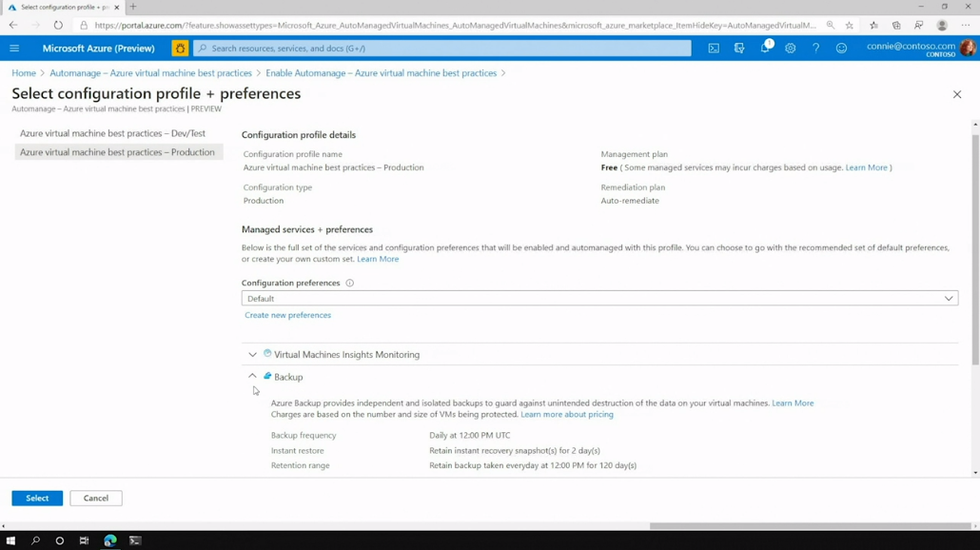Open browser Settings and more menu
The height and width of the screenshot is (550, 980).
pos(966,25)
